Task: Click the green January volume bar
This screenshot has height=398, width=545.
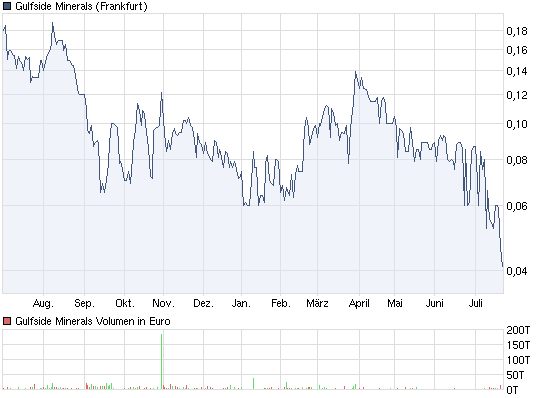Action: [x=253, y=384]
